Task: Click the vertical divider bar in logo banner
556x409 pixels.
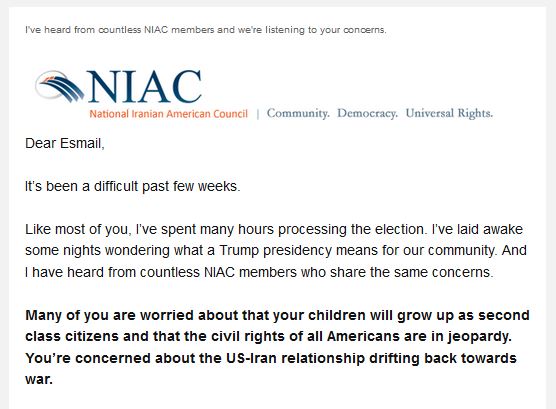Action: [257, 114]
